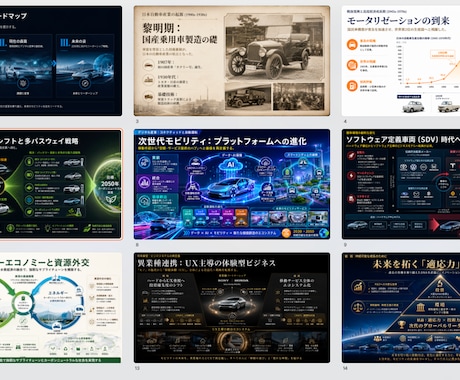460x380 pixels.
Task: Select the ソフトウェア定義車両 (SDV) slide
Action: pyautogui.click(x=401, y=184)
